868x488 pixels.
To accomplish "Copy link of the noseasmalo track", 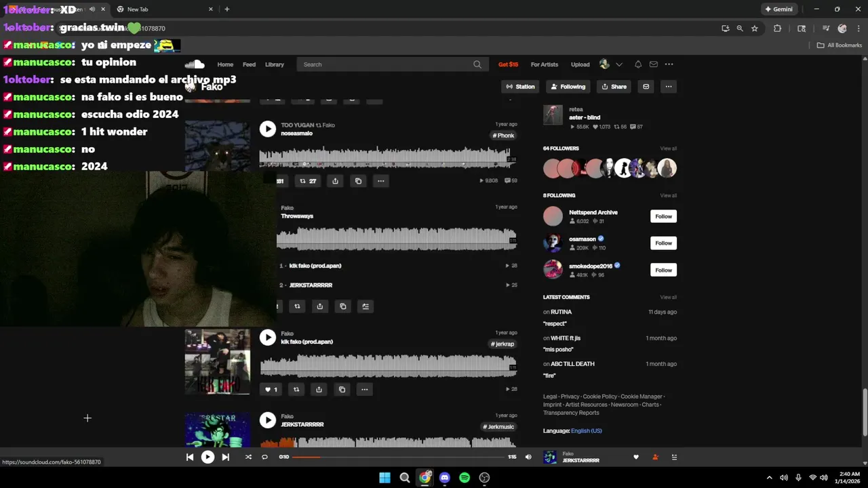I will (358, 181).
